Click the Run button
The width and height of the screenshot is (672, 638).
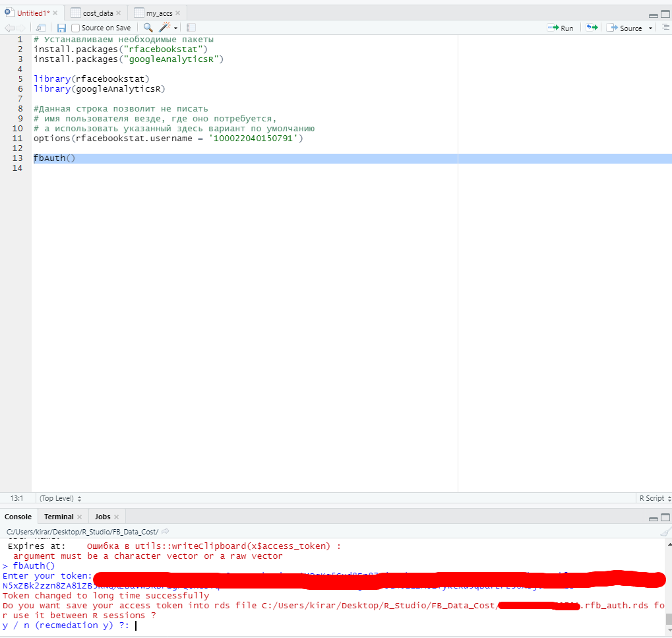561,28
